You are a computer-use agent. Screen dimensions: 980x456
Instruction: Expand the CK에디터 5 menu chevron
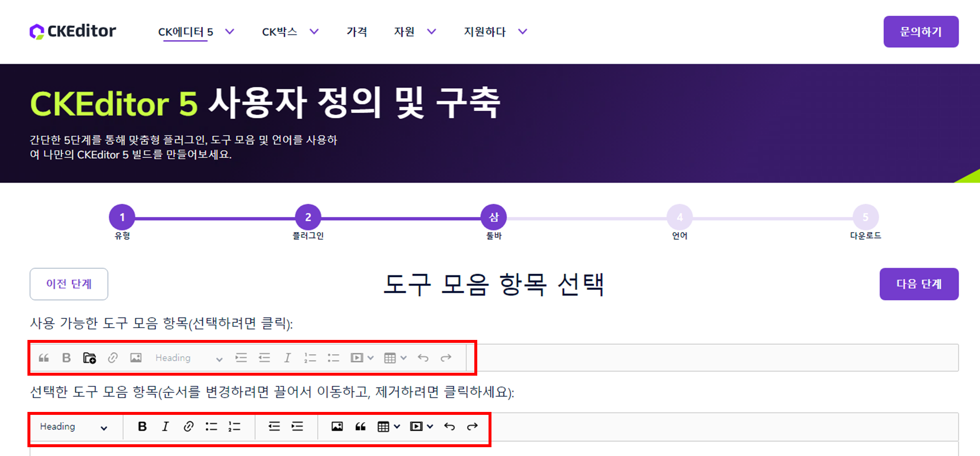click(x=230, y=32)
